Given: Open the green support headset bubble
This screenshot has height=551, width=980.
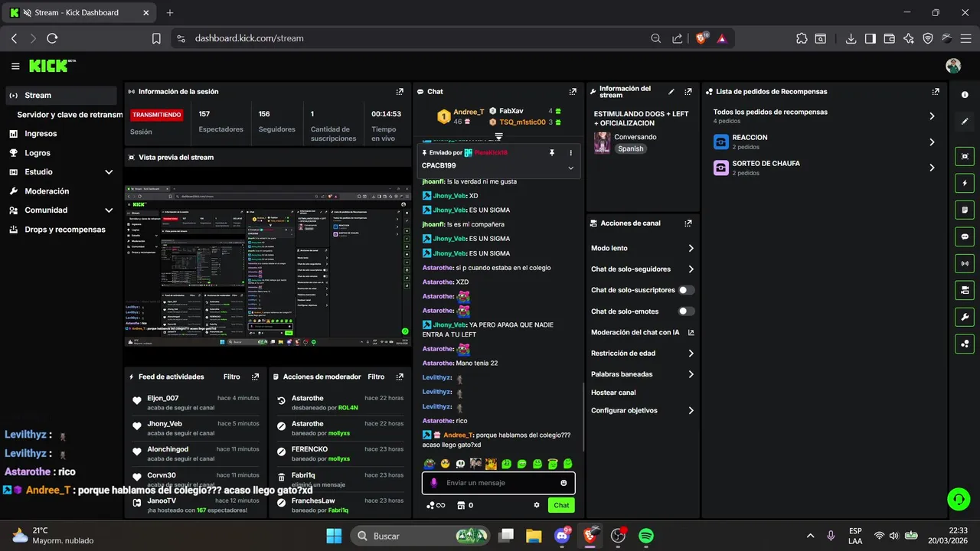Looking at the screenshot, I should pyautogui.click(x=959, y=500).
